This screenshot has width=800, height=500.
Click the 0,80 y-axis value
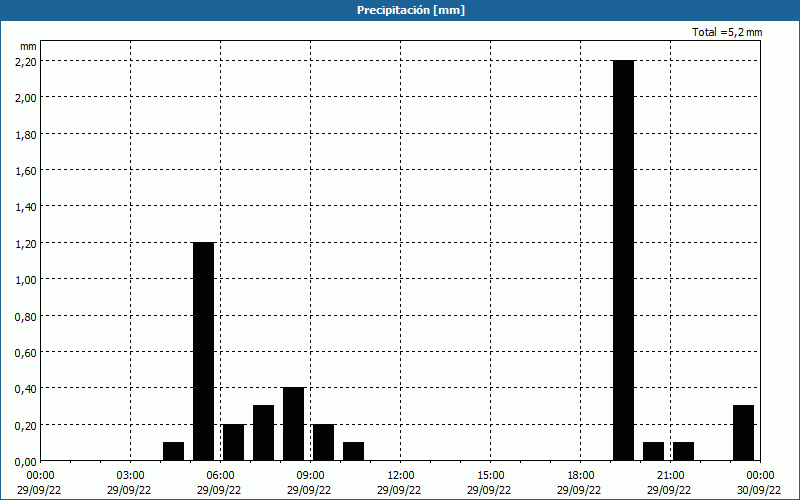pyautogui.click(x=26, y=316)
